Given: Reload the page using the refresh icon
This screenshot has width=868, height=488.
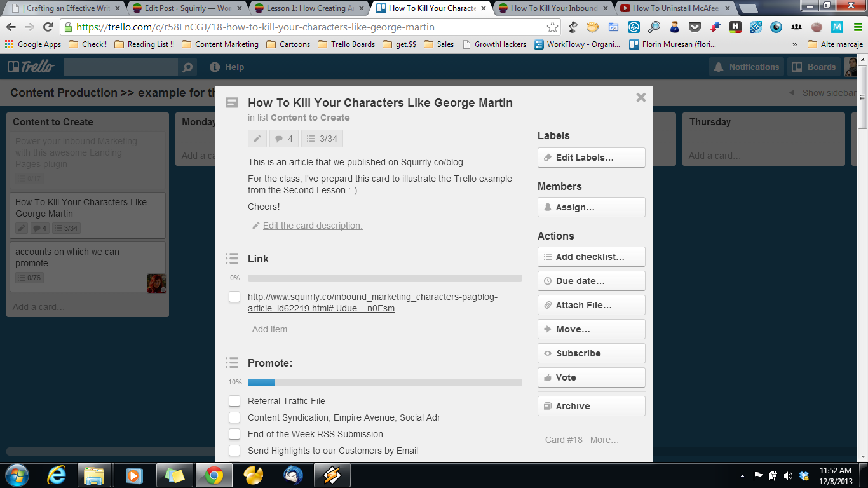Looking at the screenshot, I should [48, 27].
